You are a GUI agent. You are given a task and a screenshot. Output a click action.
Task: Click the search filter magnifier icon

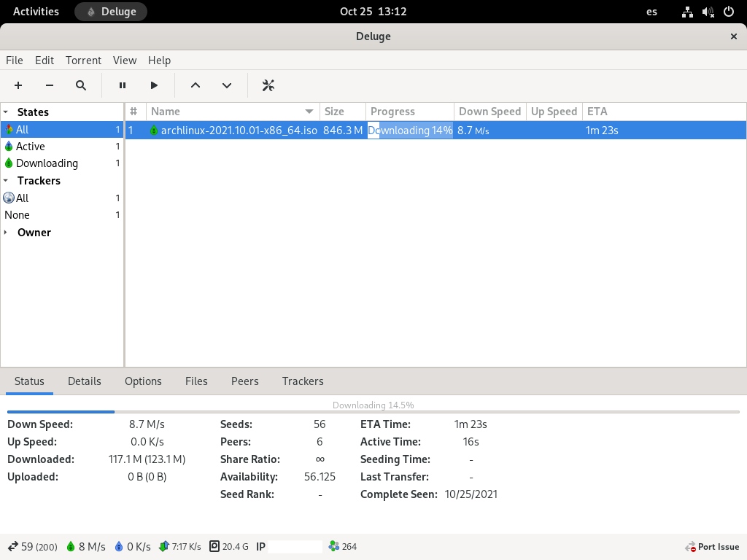click(x=81, y=85)
